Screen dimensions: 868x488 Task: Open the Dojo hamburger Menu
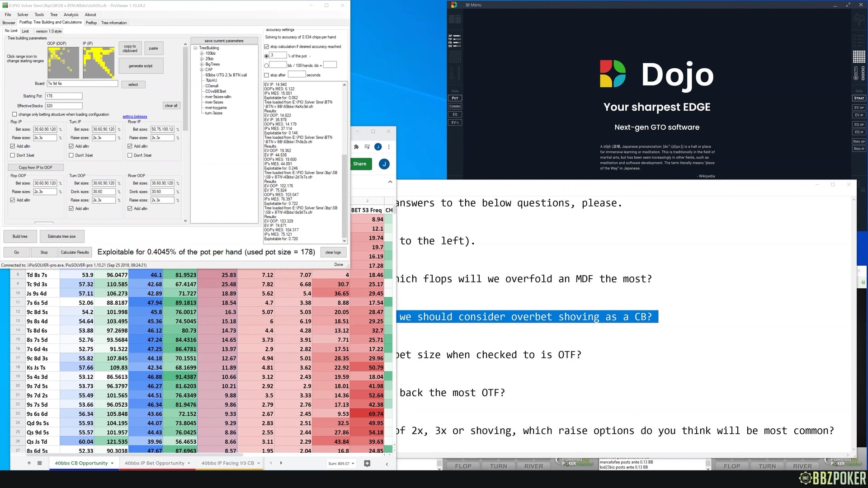[473, 5]
